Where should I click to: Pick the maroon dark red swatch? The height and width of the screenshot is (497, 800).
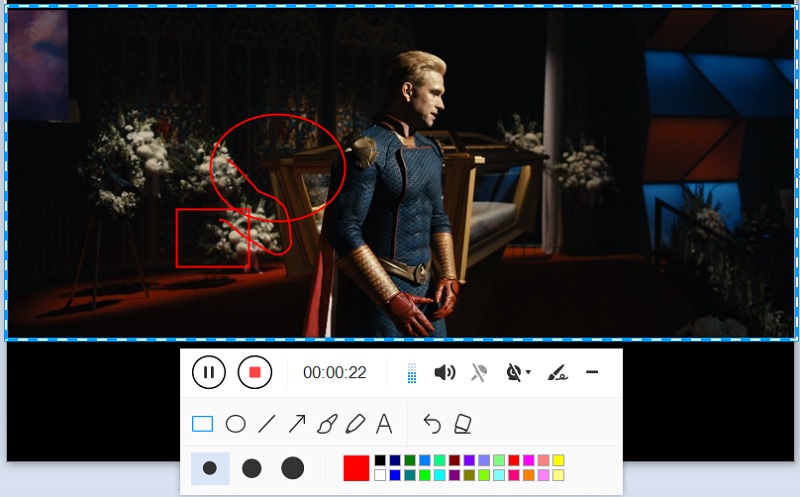[455, 460]
